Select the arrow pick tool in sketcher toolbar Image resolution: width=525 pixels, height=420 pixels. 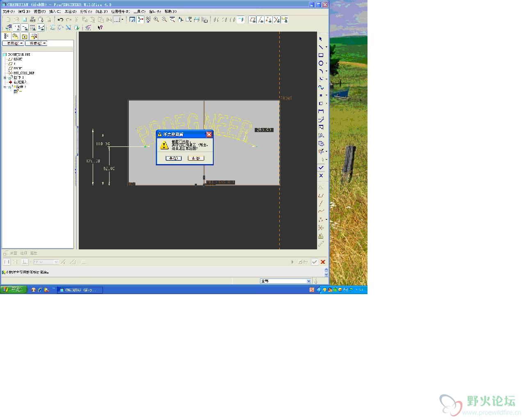click(x=321, y=39)
